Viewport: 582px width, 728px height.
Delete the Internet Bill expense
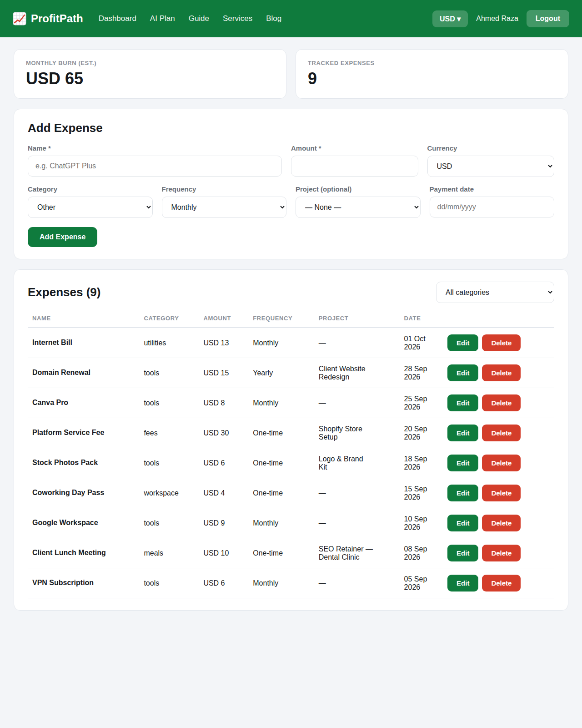coord(501,343)
